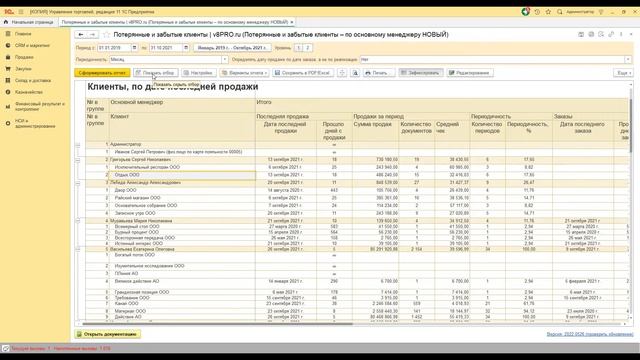Open Варианты отчета dropdown
The height and width of the screenshot is (360, 640).
point(244,73)
